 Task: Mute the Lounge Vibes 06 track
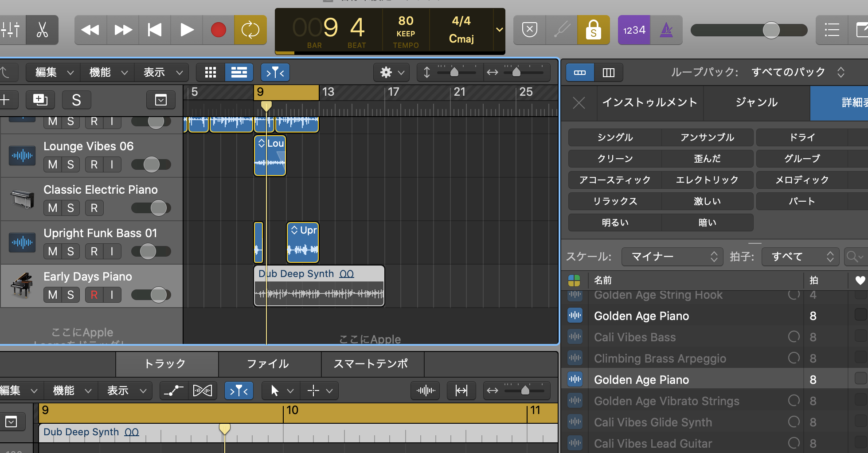pyautogui.click(x=53, y=164)
